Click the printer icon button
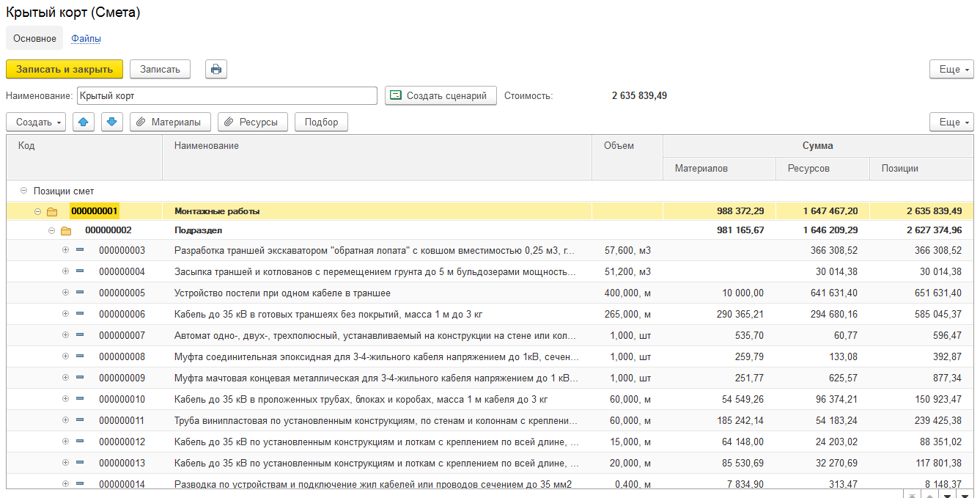980x498 pixels. coord(216,69)
